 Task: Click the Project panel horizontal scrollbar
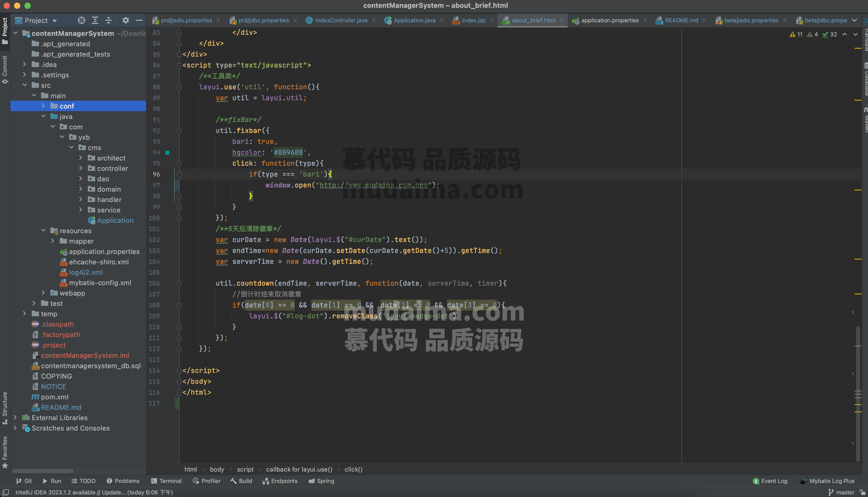coord(43,471)
